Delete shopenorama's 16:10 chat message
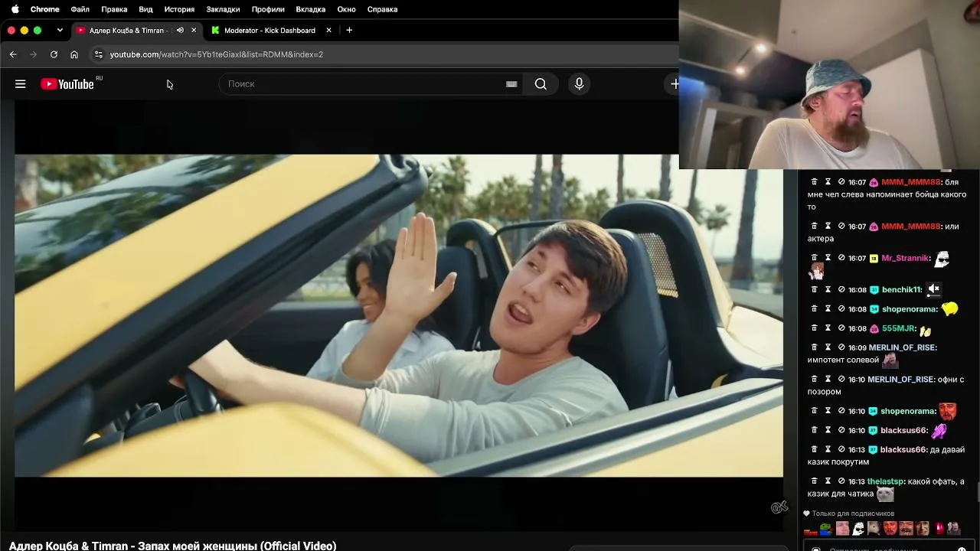This screenshot has height=551, width=980. point(814,411)
